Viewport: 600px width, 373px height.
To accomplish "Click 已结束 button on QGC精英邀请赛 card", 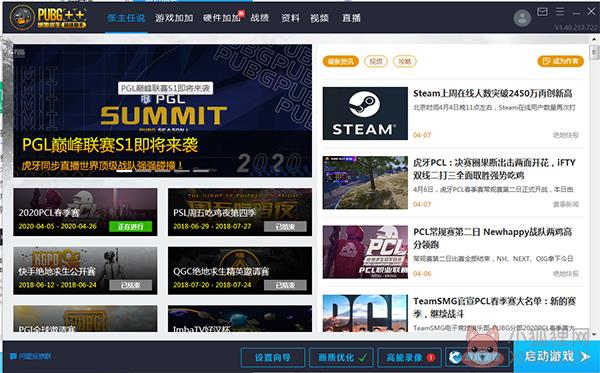I will coord(285,285).
